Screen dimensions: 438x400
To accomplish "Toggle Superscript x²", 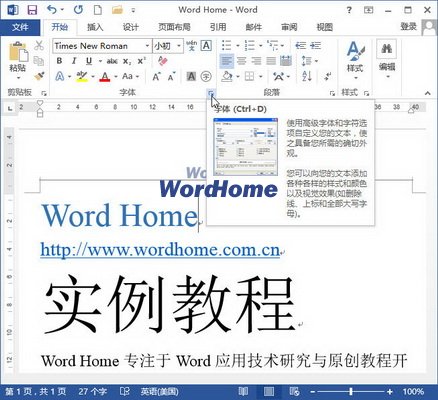I will coord(142,61).
